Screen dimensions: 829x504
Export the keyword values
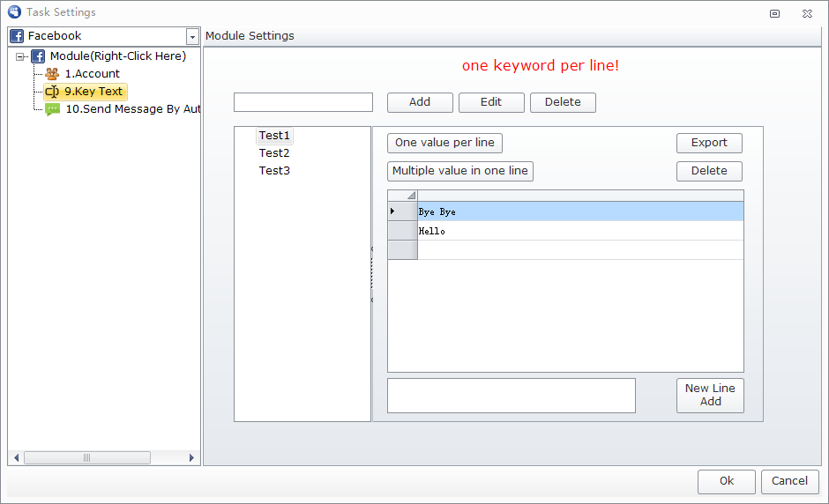pyautogui.click(x=709, y=143)
